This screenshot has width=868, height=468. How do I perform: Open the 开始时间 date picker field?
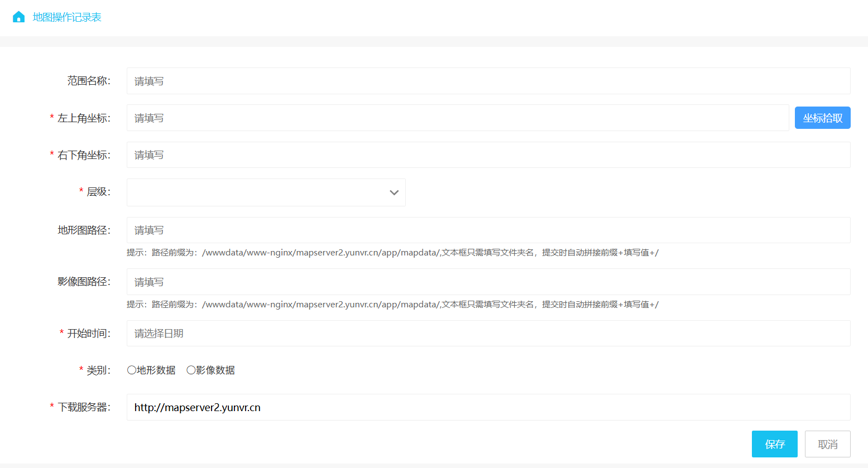point(488,333)
